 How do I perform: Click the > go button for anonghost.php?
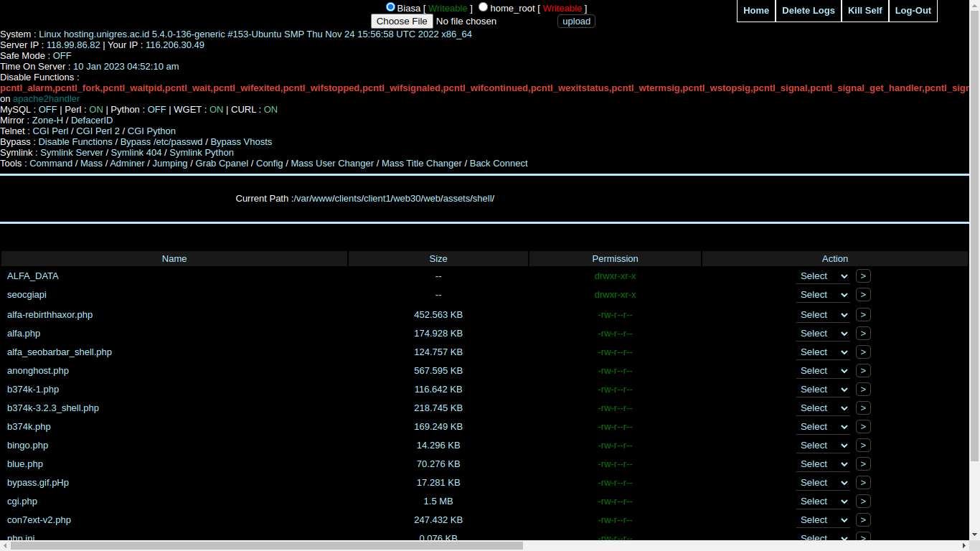click(863, 371)
